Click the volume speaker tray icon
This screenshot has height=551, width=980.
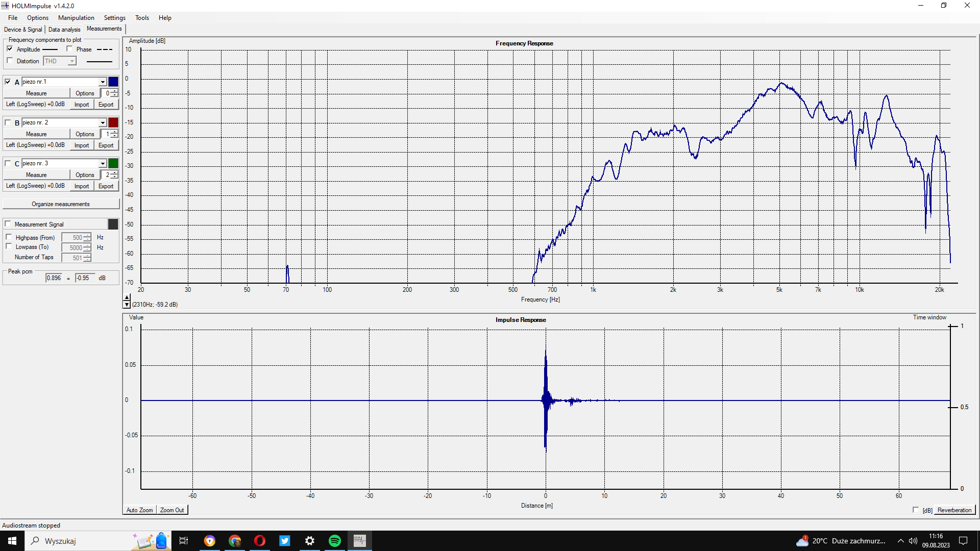[x=913, y=541]
